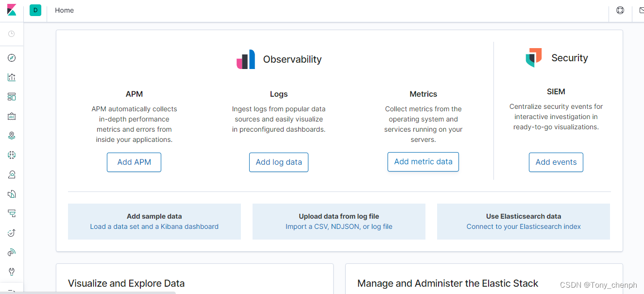Click the 'Logs' column heading
Viewport: 644px width, 294px height.
[279, 94]
